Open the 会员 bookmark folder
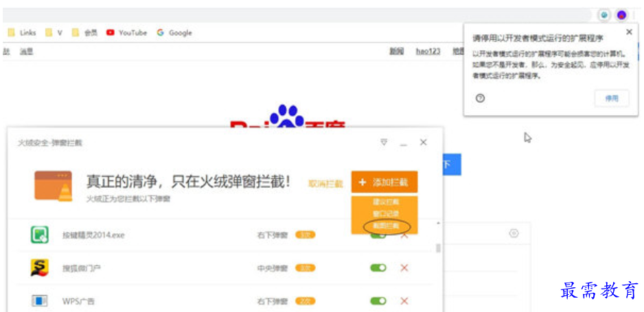The height and width of the screenshot is (312, 644). click(x=84, y=33)
